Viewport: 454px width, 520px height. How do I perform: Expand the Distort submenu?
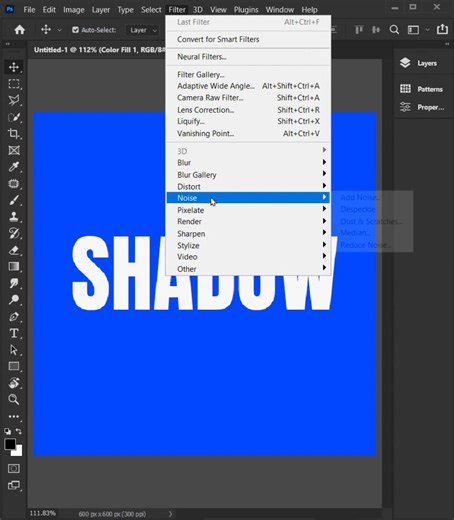[248, 186]
